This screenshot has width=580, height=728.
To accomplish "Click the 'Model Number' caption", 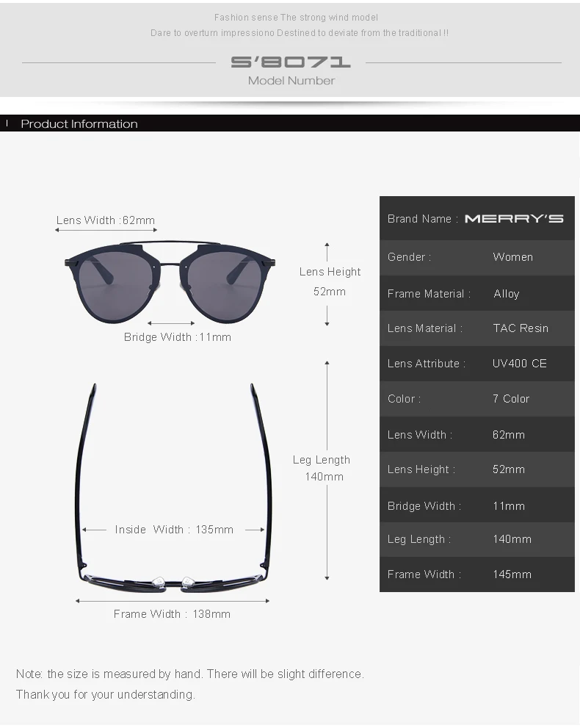I will click(291, 81).
